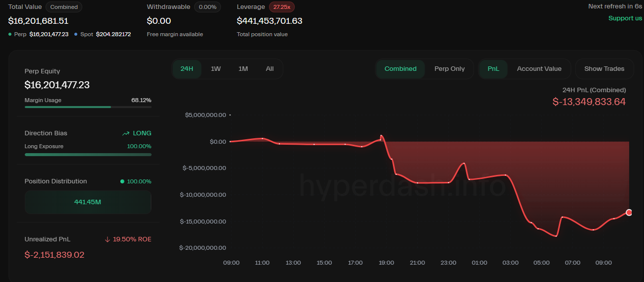Switch chart to Perp Only view

coord(449,69)
